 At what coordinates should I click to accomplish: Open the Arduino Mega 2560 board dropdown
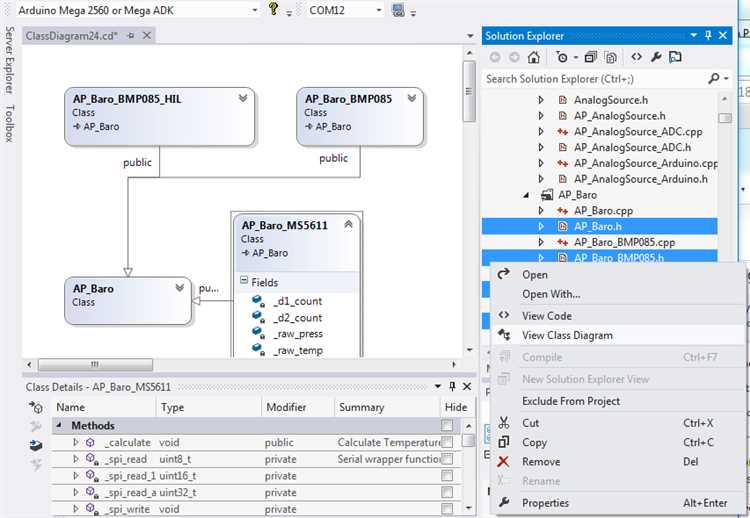[x=254, y=10]
